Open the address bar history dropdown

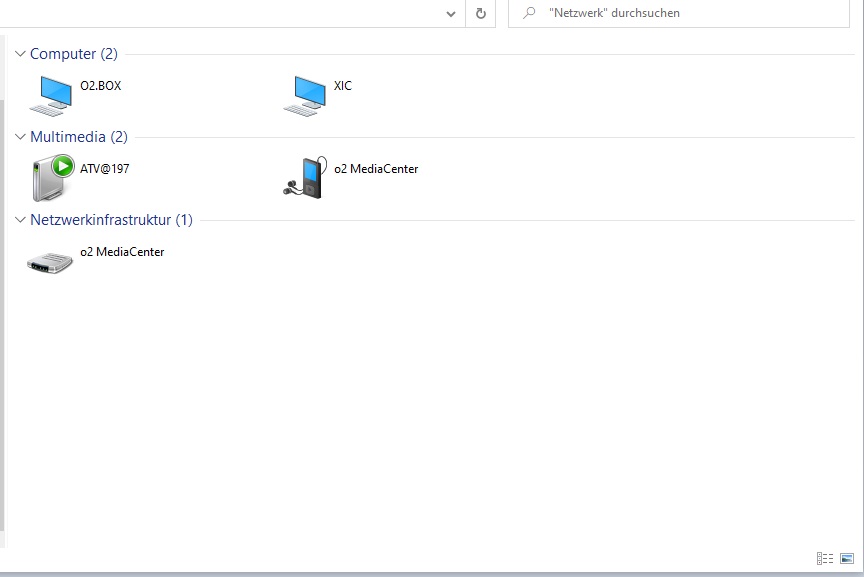pos(451,14)
